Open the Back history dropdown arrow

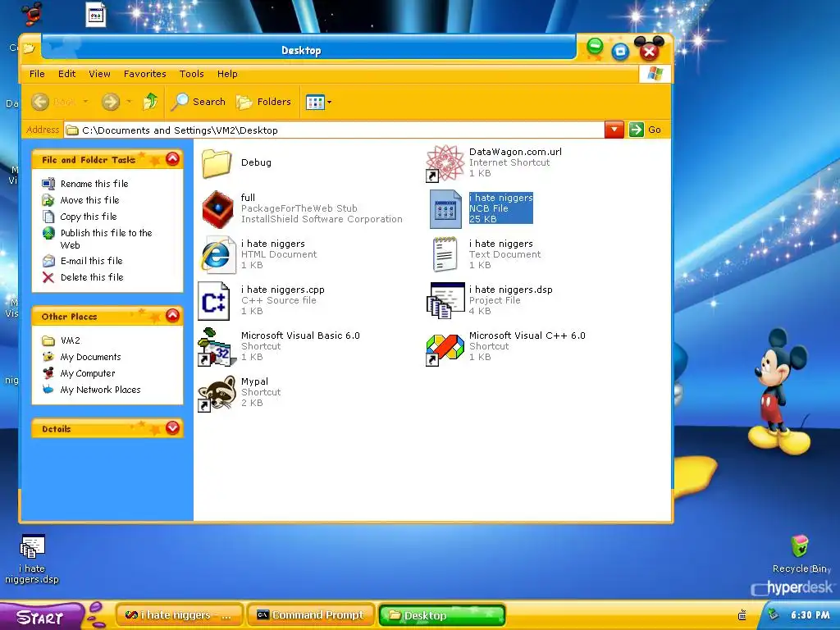tap(85, 101)
